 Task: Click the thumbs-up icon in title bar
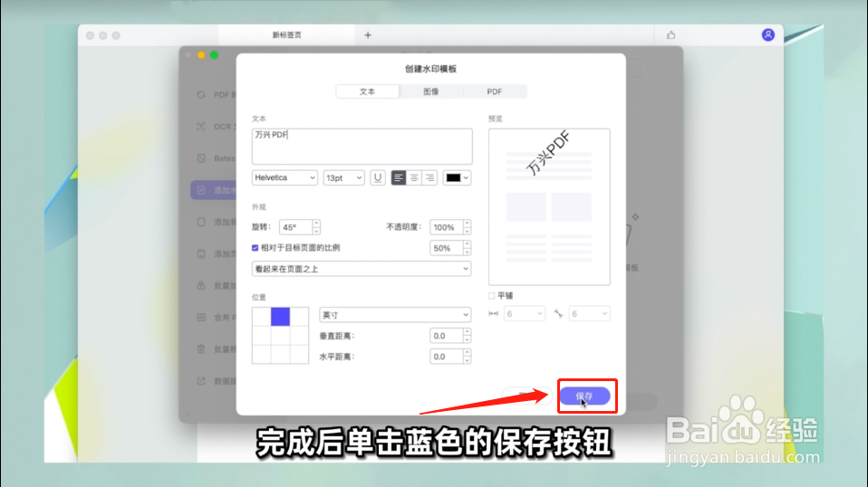[670, 34]
